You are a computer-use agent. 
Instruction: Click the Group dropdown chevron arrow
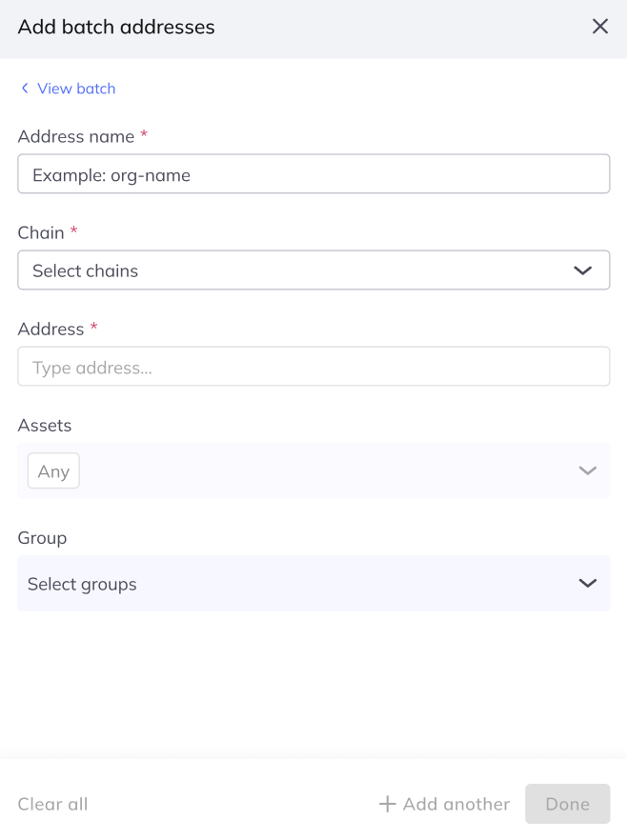coord(587,584)
